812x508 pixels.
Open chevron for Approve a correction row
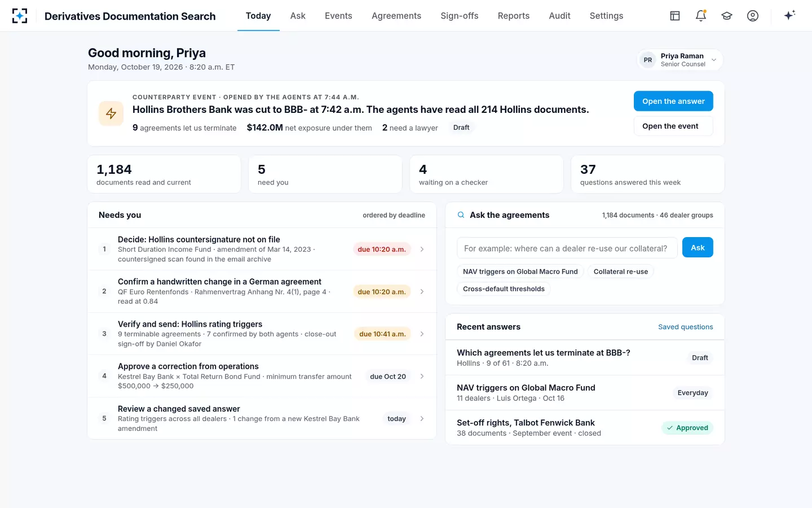click(x=422, y=376)
